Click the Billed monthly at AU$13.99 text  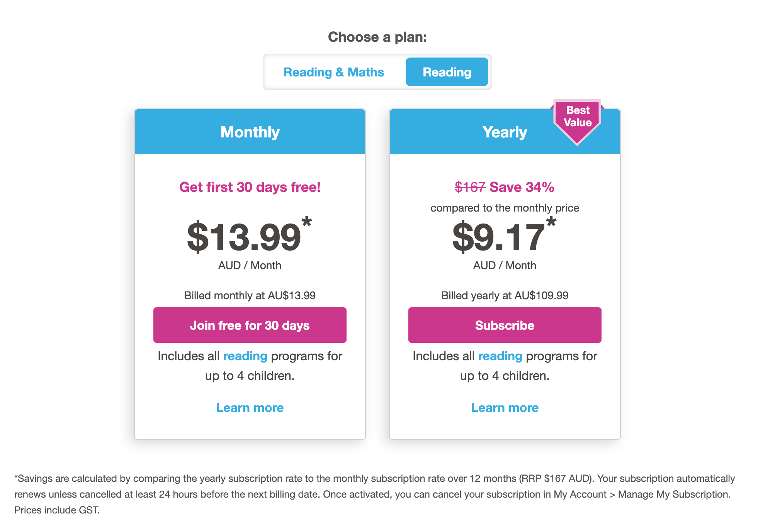tap(250, 295)
